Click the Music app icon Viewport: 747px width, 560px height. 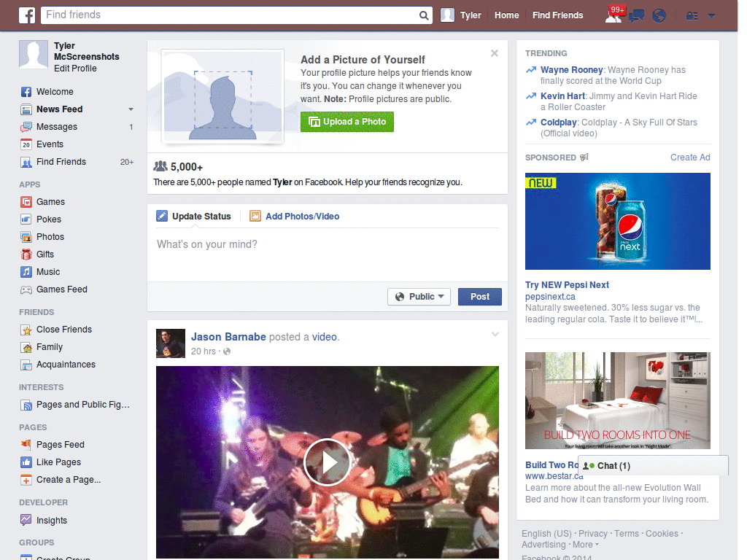point(26,272)
